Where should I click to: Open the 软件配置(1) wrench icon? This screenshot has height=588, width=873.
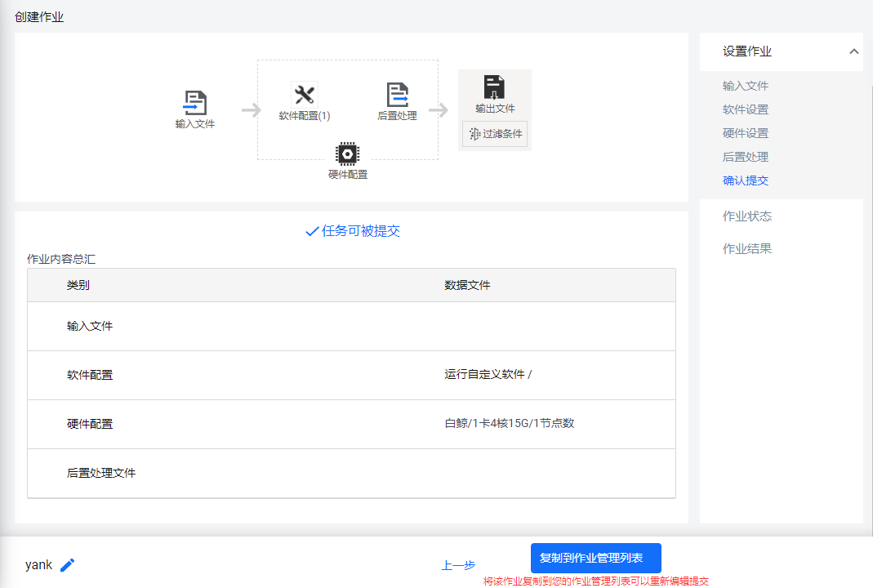(x=305, y=94)
